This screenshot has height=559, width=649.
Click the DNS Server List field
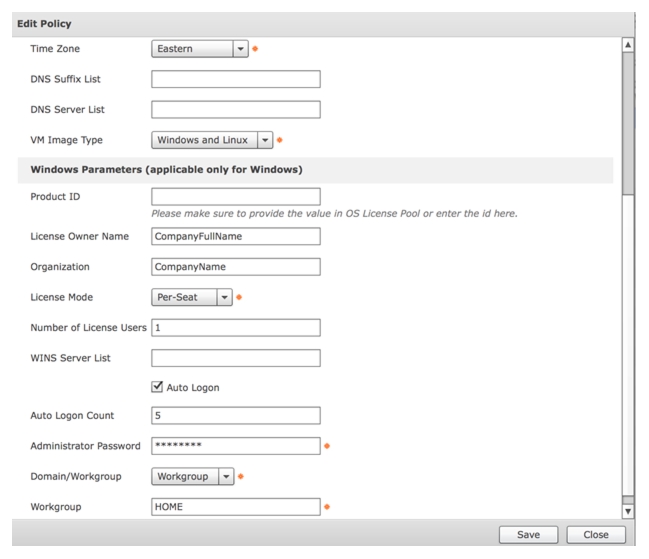point(236,110)
